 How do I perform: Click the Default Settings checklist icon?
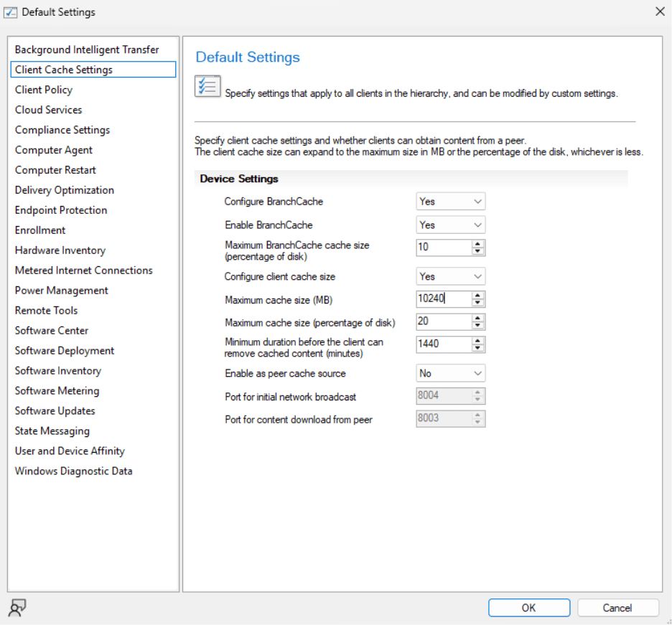point(207,84)
